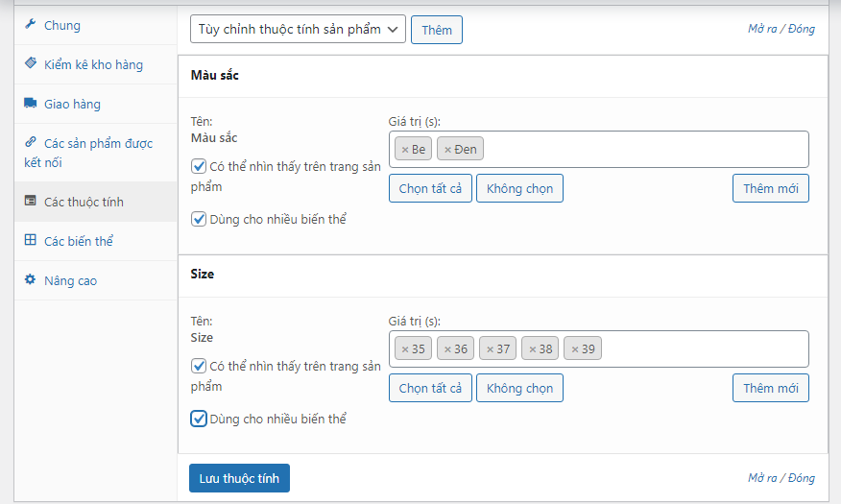Click the link icon for connected products
The image size is (841, 504).
coord(30,143)
